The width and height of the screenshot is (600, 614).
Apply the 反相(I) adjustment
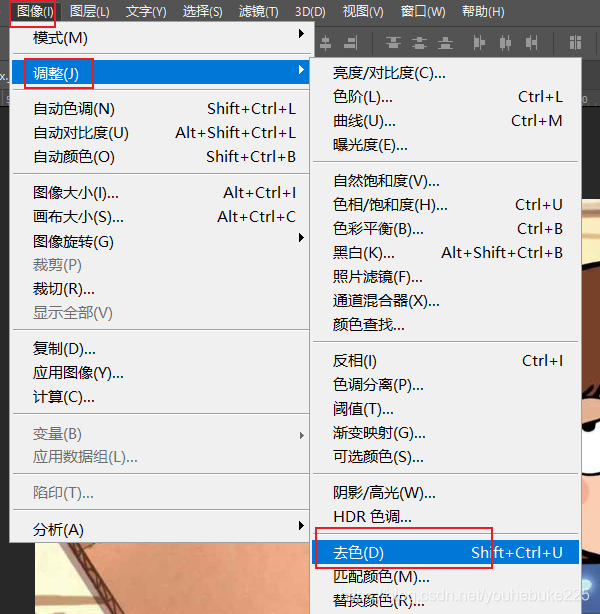point(446,361)
